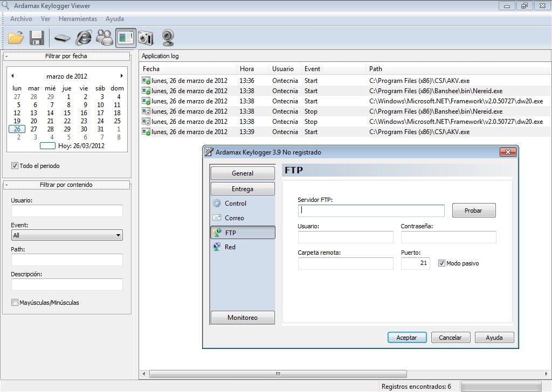Image resolution: width=552 pixels, height=392 pixels.
Task: Select day 31 in calendar
Action: (100, 129)
